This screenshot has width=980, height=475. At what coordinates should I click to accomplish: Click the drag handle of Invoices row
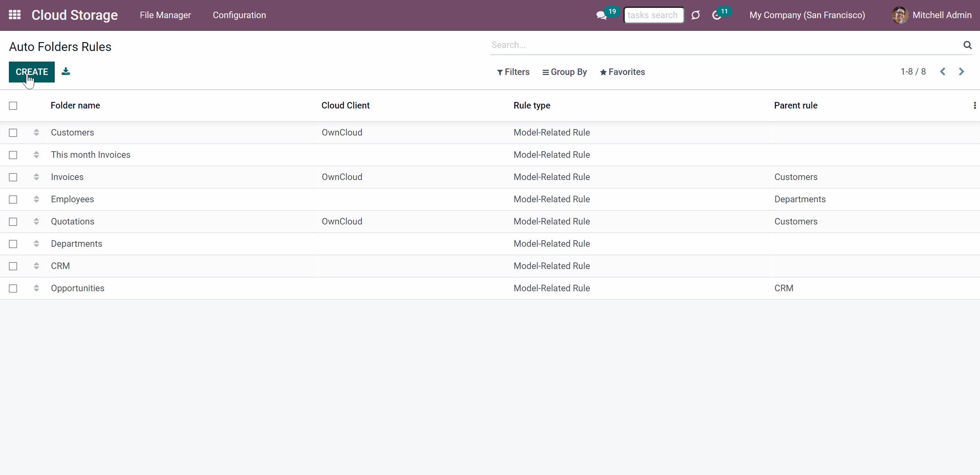(36, 177)
